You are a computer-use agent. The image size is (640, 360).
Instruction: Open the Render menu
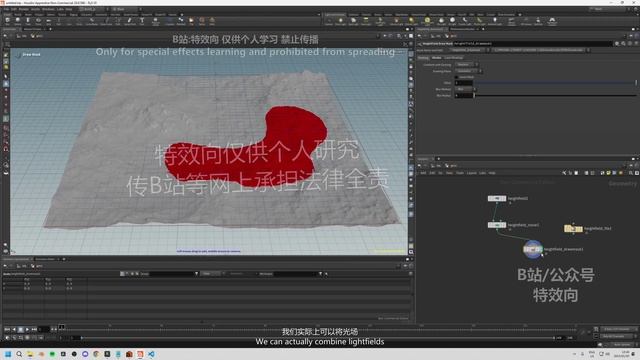pyautogui.click(x=24, y=9)
